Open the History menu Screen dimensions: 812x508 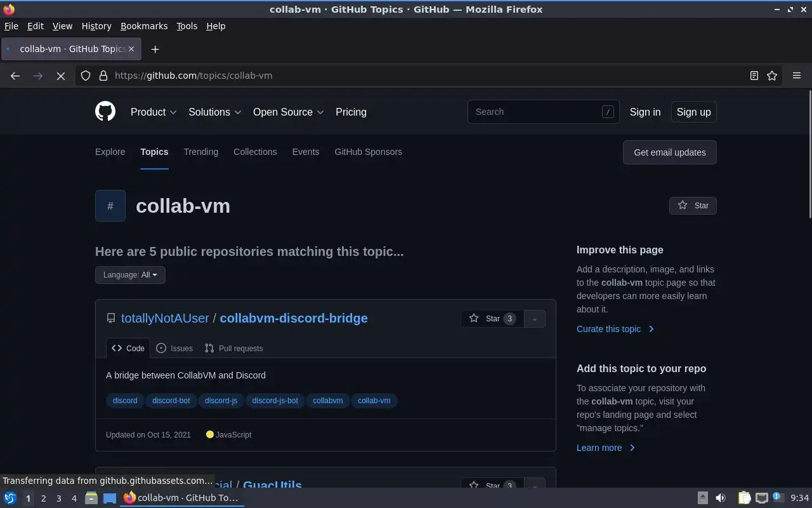coord(96,26)
